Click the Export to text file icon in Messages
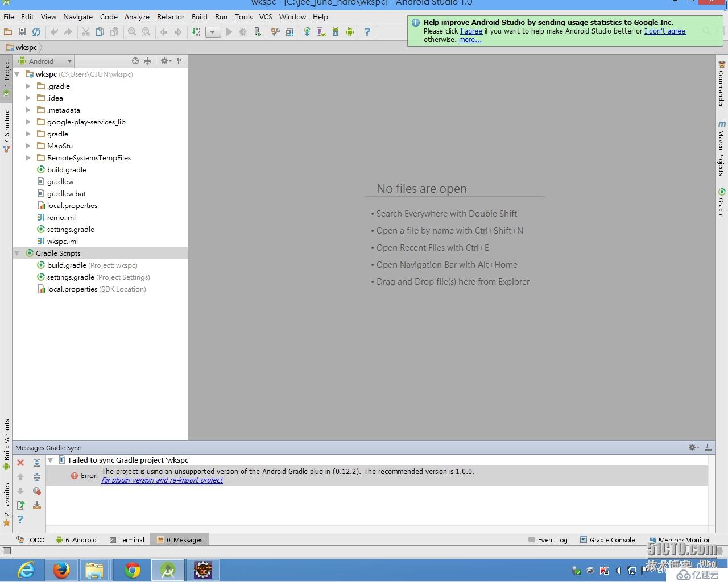 tap(20, 505)
